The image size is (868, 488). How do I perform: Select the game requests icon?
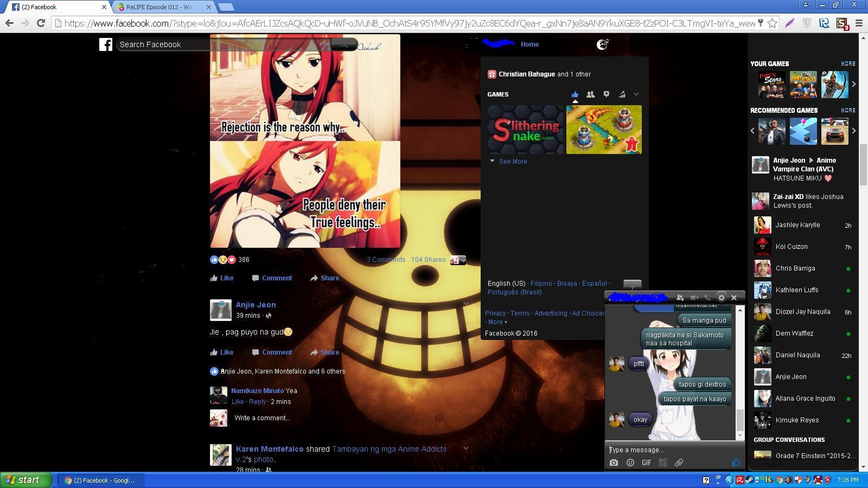(x=607, y=94)
